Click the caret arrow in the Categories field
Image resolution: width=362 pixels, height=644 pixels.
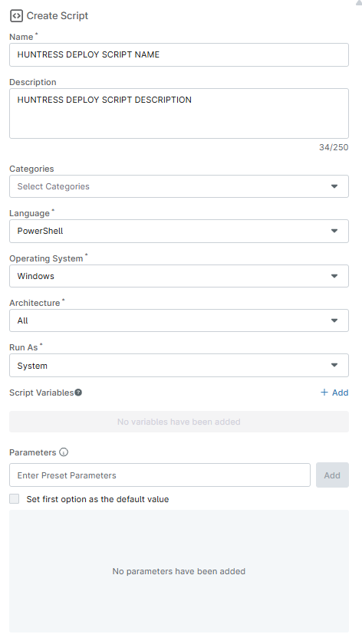point(334,186)
